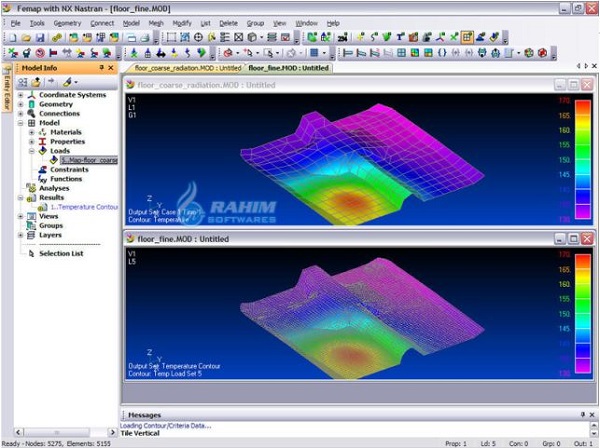The width and height of the screenshot is (600, 448).
Task: Open the Entity Editor side tab
Action: (7, 88)
